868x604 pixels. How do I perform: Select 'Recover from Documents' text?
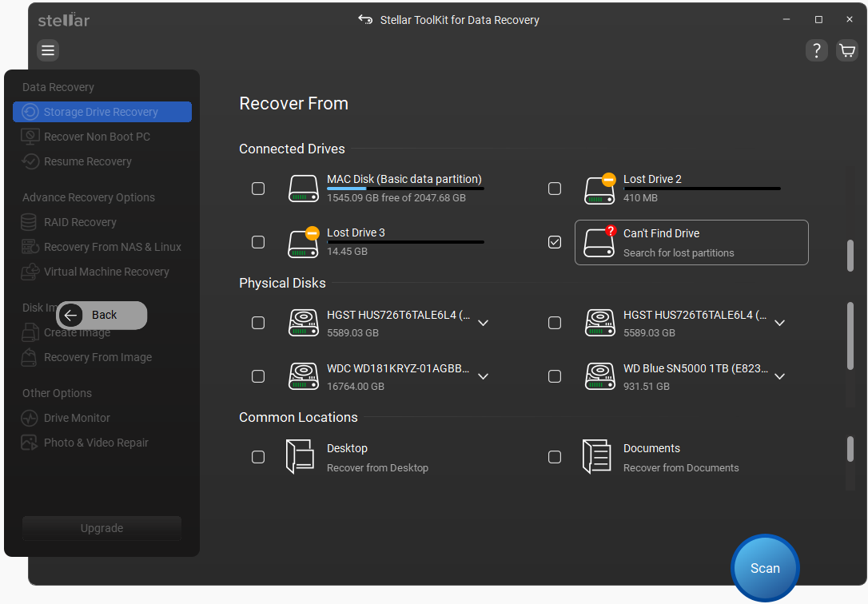[681, 468]
